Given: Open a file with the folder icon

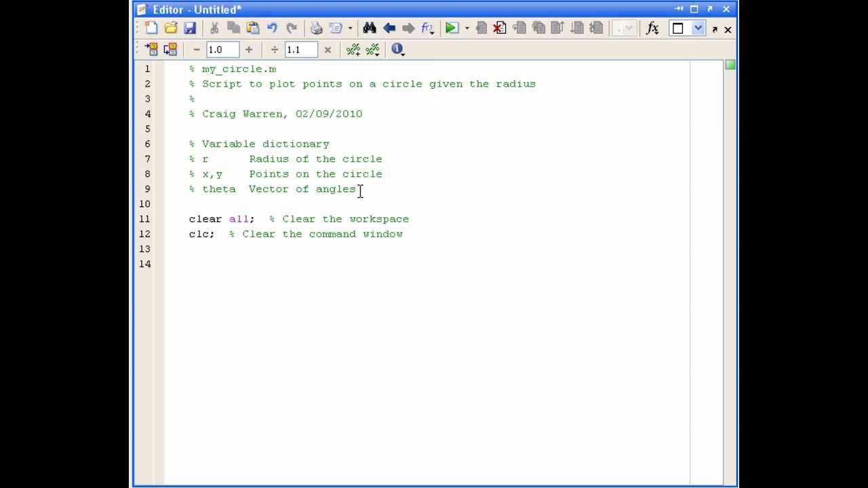Looking at the screenshot, I should [171, 28].
